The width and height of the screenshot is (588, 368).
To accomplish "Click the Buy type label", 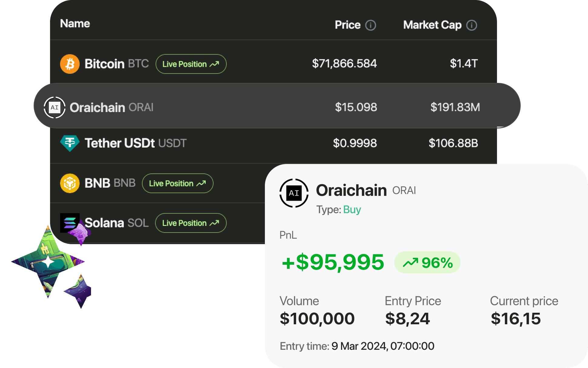I will click(x=352, y=210).
